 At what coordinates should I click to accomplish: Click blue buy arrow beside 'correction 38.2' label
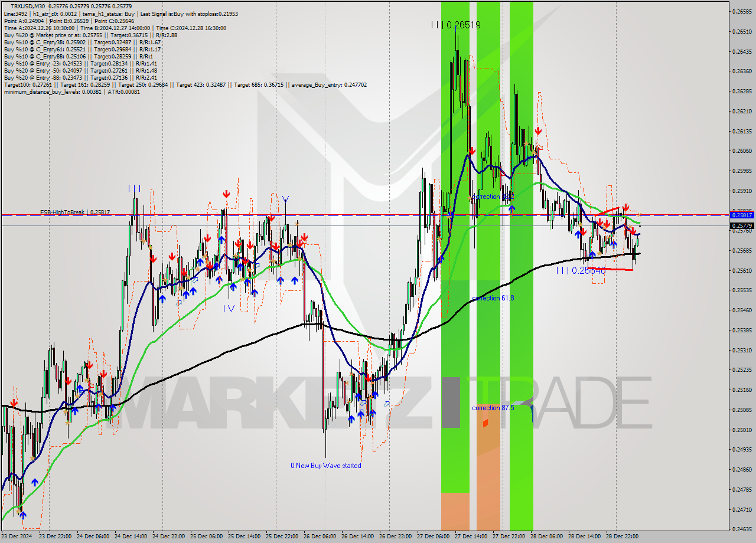point(511,208)
